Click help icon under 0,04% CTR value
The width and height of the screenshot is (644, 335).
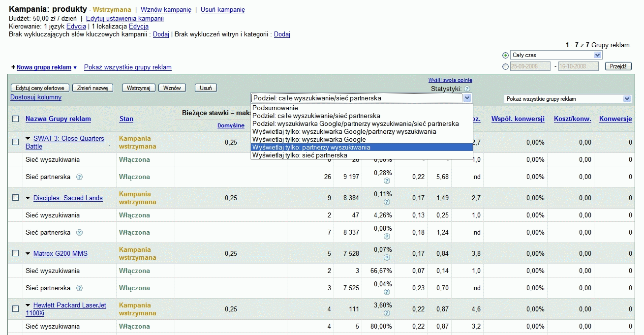[x=387, y=292]
